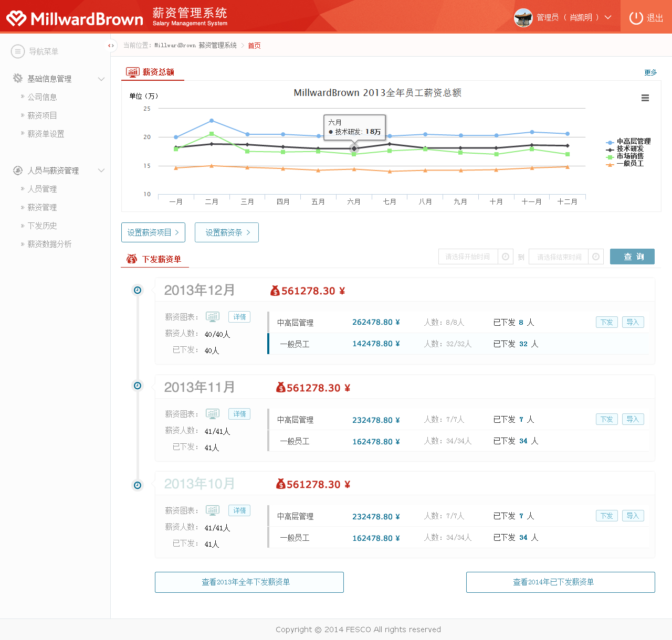Click the December total money bag icon
This screenshot has height=640, width=672.
click(275, 291)
